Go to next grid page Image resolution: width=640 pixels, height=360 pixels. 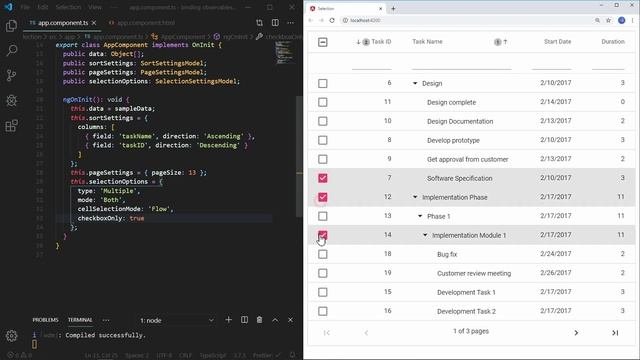click(576, 333)
